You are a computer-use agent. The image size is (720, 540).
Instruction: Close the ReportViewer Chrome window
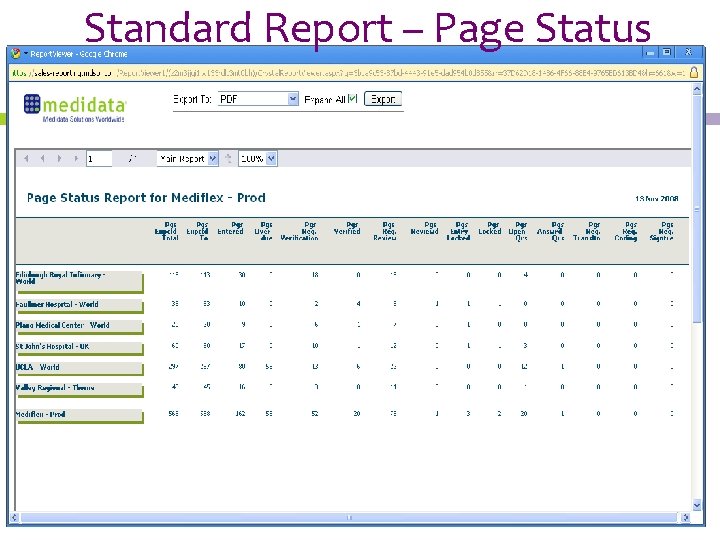(688, 52)
